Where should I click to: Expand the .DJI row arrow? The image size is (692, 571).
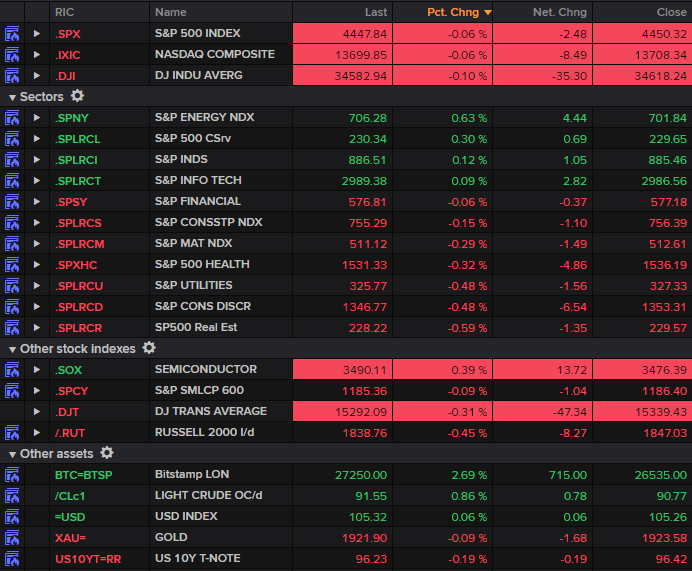coord(37,76)
